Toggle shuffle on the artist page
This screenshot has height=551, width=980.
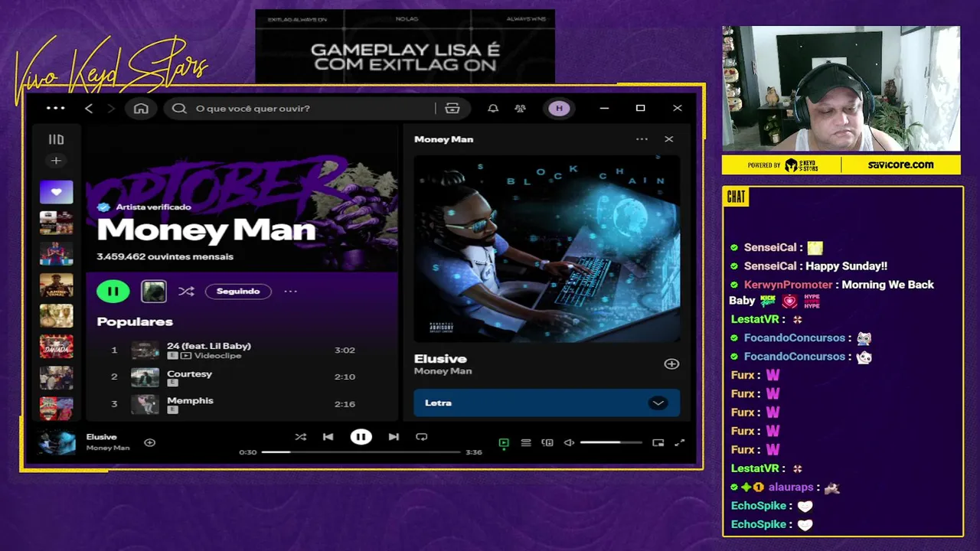click(186, 291)
